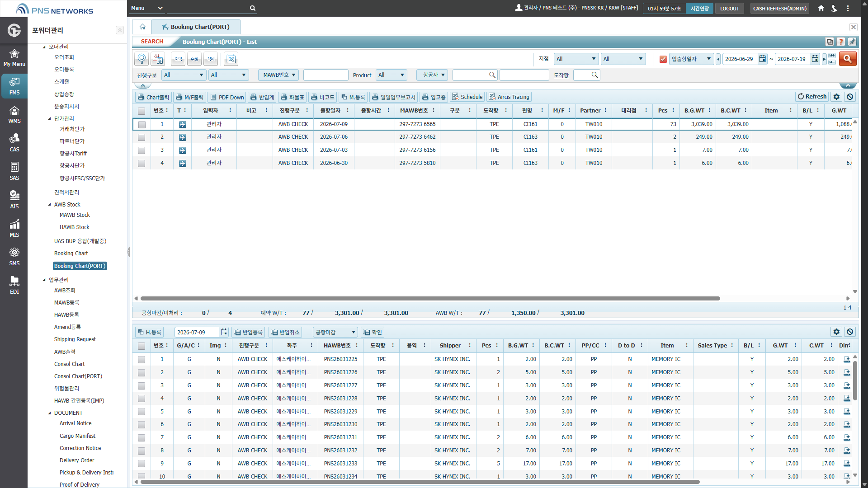Open Consol Chart(PORT) menu item
868x488 pixels.
coord(78,376)
